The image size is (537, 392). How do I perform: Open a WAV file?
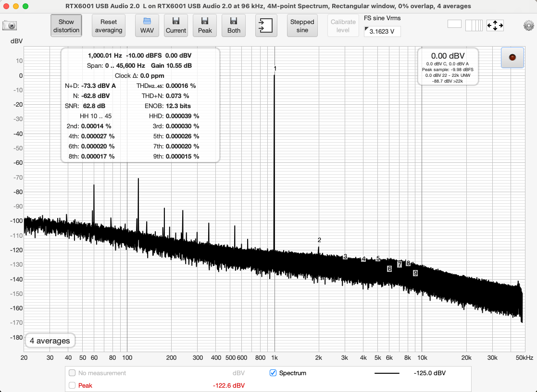pos(147,25)
